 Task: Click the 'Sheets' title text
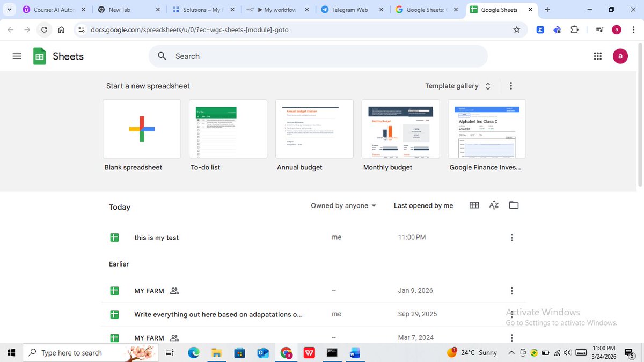(68, 56)
